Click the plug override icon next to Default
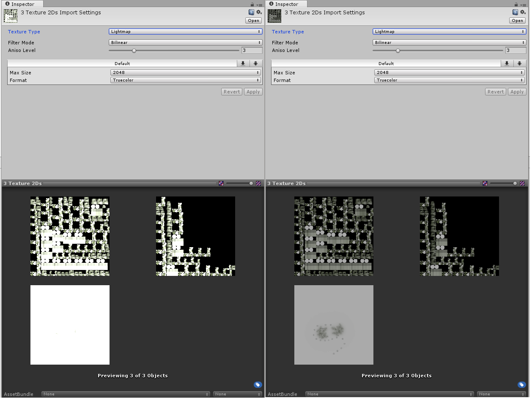Viewport: 532px width, 398px height. (x=255, y=63)
